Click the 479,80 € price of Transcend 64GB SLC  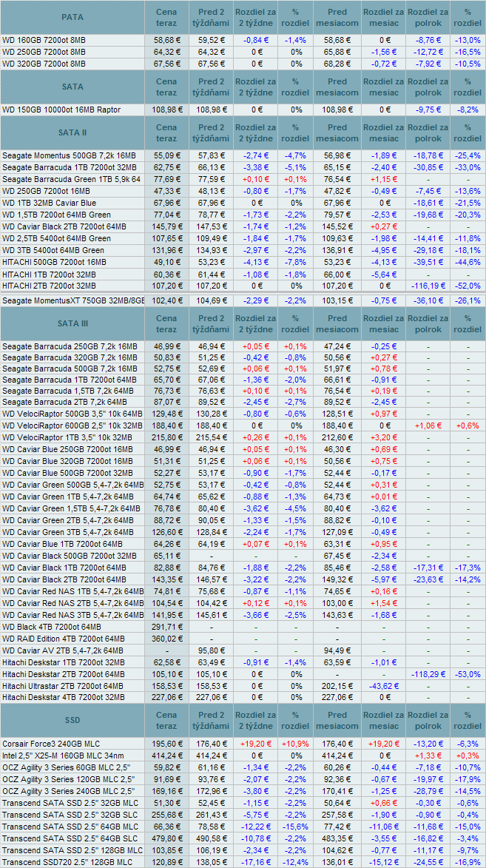pos(166,838)
